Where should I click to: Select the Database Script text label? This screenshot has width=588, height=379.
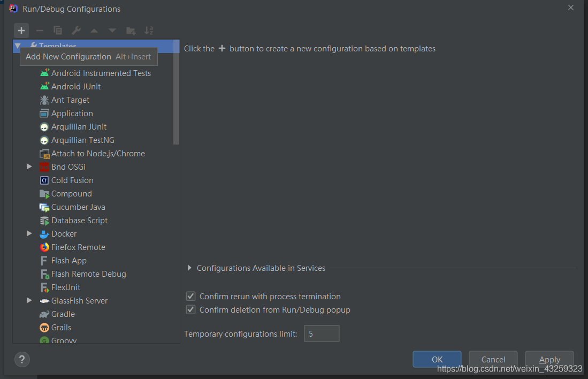(80, 221)
